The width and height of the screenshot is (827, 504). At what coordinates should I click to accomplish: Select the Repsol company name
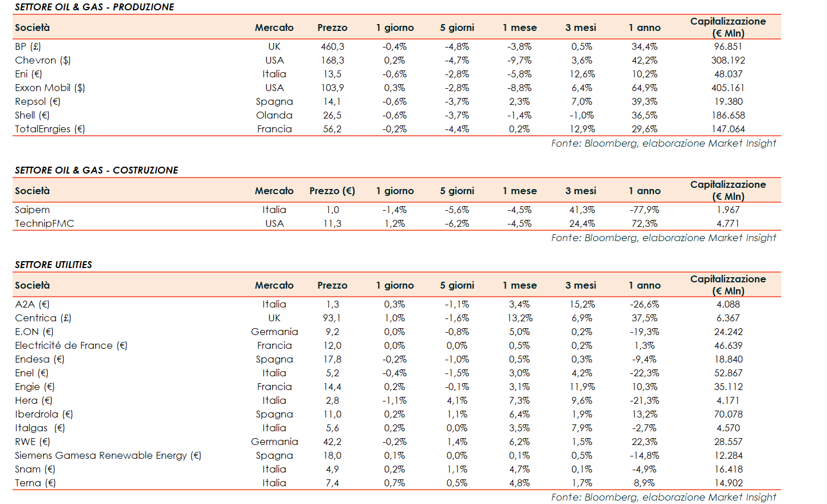(37, 101)
